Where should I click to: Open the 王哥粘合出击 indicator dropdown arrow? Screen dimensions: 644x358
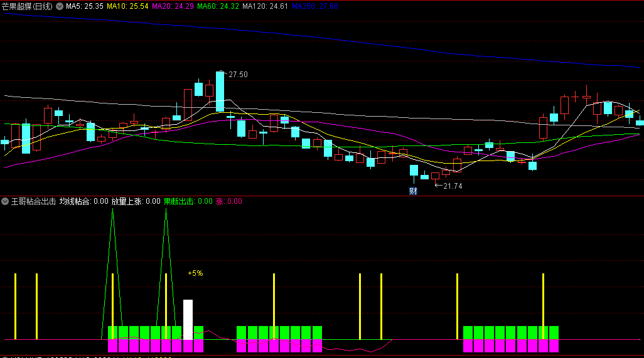click(x=5, y=201)
